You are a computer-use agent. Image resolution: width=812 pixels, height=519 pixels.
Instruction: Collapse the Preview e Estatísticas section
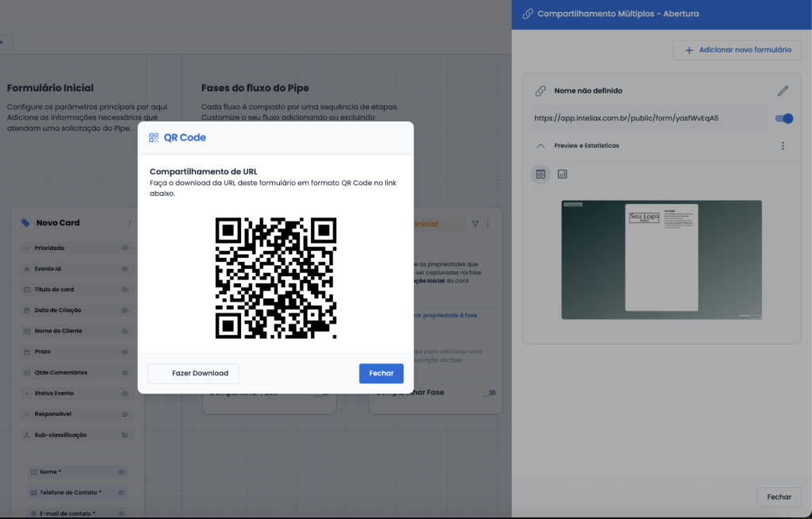tap(540, 146)
